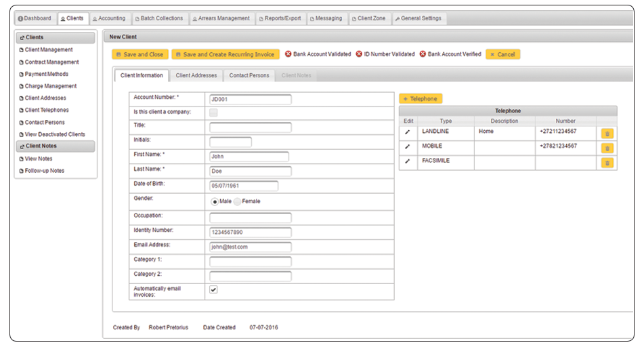Tick the 'Is this client a company' checkbox
This screenshot has height=347, width=644.
(213, 113)
